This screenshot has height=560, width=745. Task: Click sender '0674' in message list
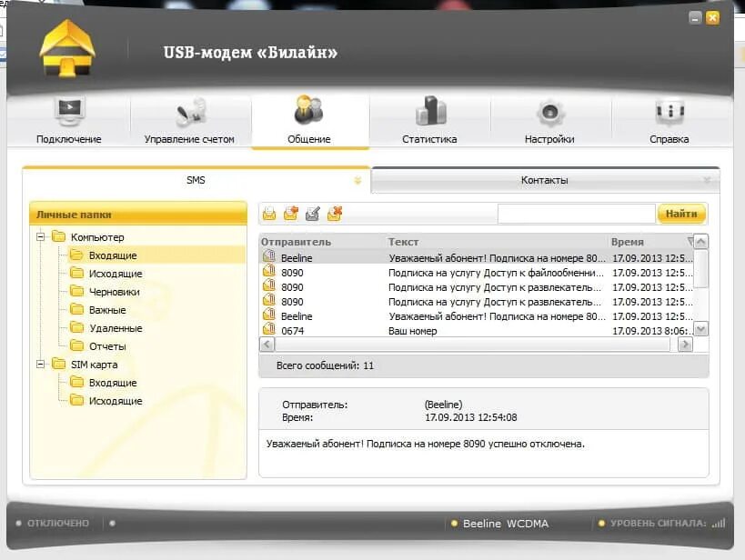[292, 331]
